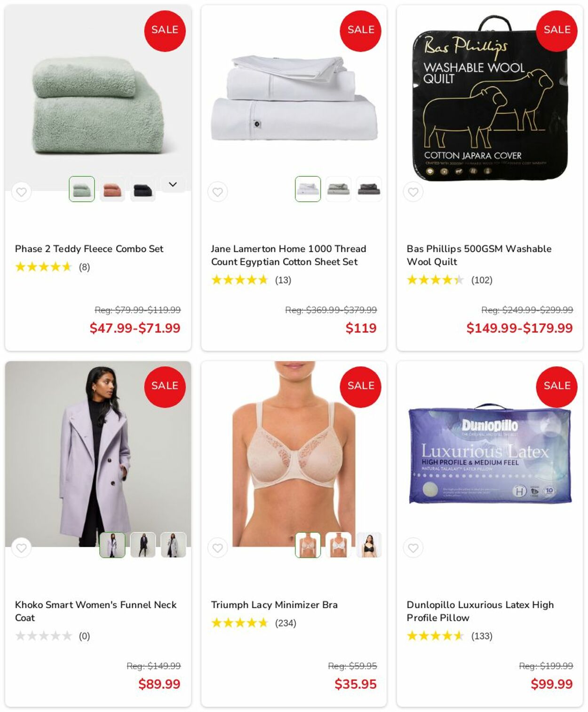Viewport: 588px width, 712px height.
Task: Click wishlist heart on Bas Phillips quilt
Action: click(x=413, y=192)
